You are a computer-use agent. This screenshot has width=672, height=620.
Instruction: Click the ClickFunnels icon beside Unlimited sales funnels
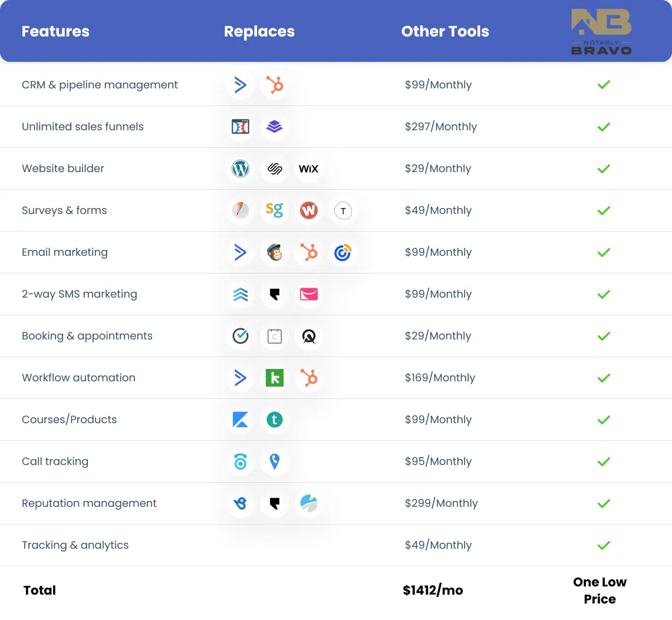coord(241,127)
